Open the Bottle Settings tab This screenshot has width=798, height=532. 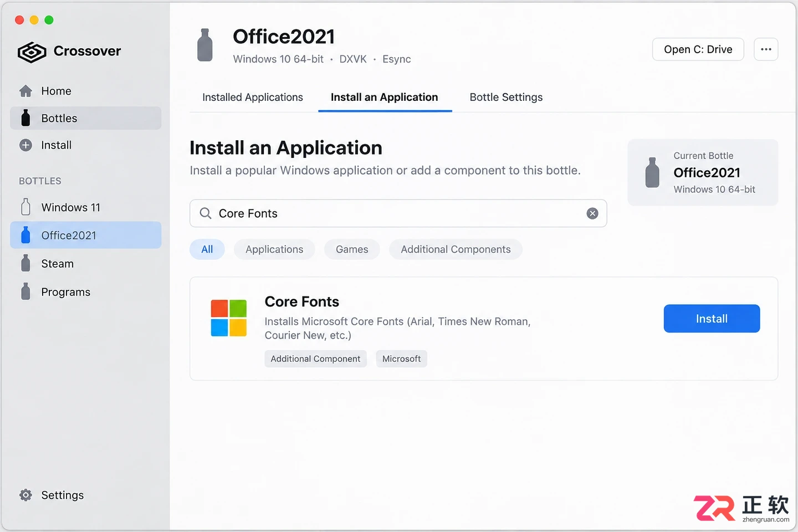click(x=506, y=97)
